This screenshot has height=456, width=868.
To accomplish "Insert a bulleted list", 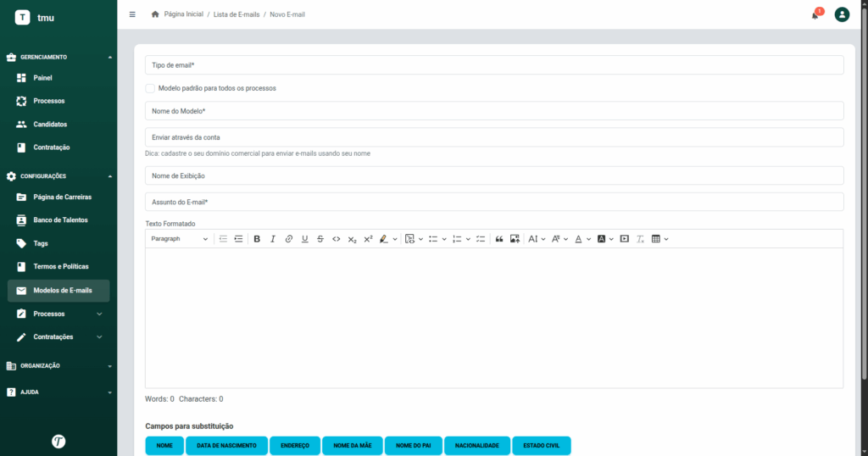I will coord(433,239).
